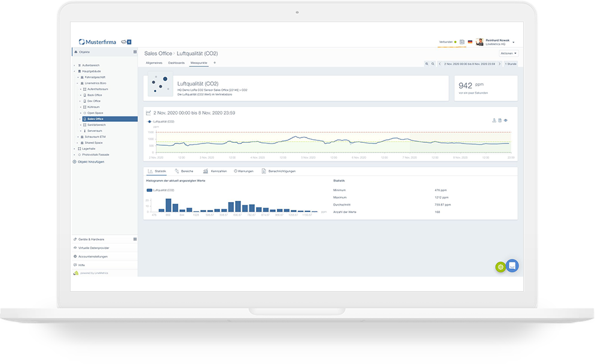Click the zoom in magnifier icon
595x364 pixels.
426,63
